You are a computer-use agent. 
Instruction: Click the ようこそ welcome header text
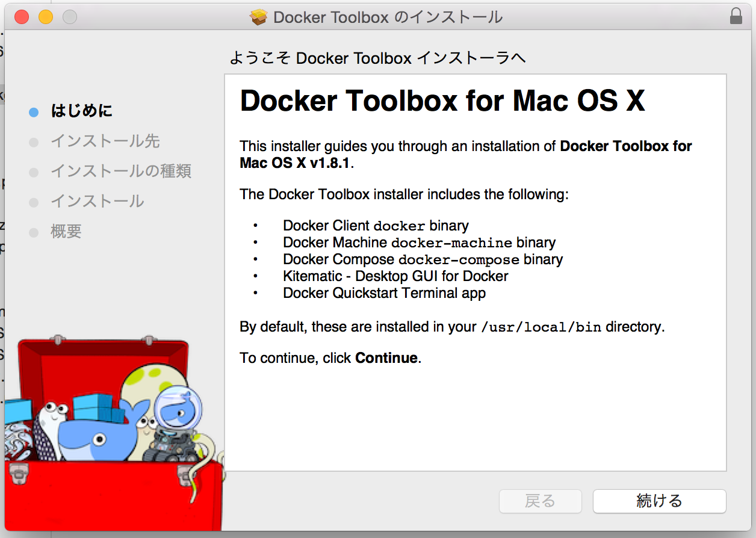377,57
